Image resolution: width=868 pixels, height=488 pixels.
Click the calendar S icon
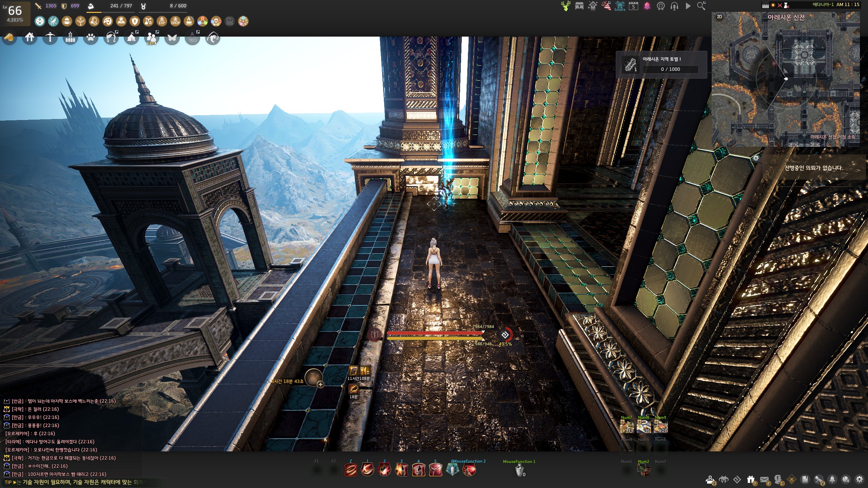pyautogui.click(x=633, y=6)
